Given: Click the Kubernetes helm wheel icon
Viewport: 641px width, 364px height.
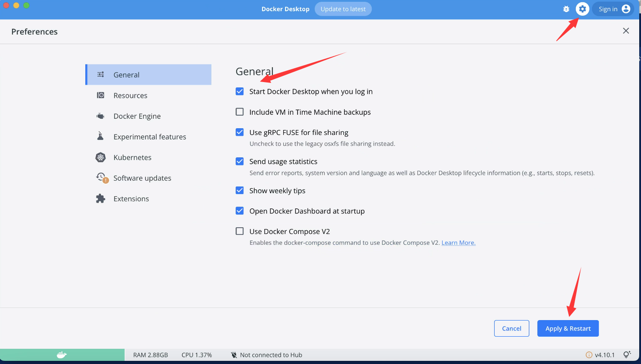Looking at the screenshot, I should point(101,157).
